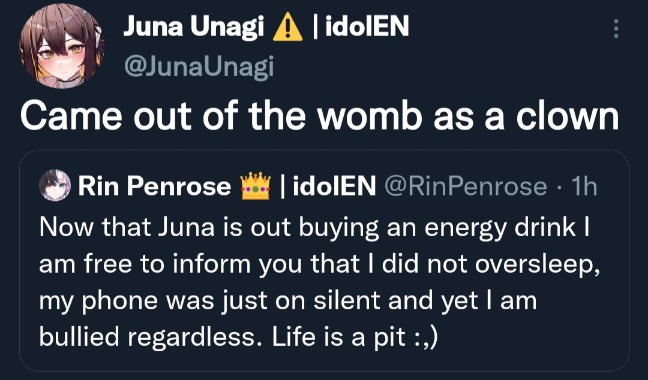Click the Rin Penrose display name
The width and height of the screenshot is (648, 380).
tap(155, 186)
